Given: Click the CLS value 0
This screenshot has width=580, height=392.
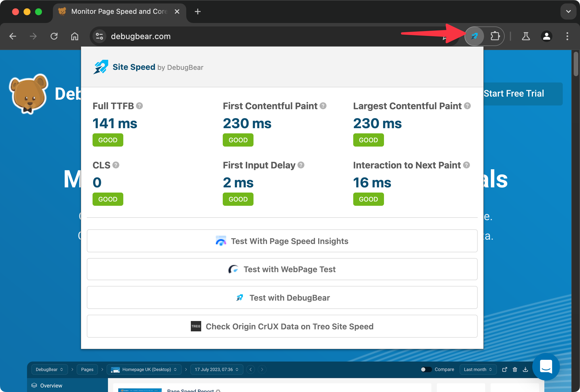Looking at the screenshot, I should click(97, 183).
